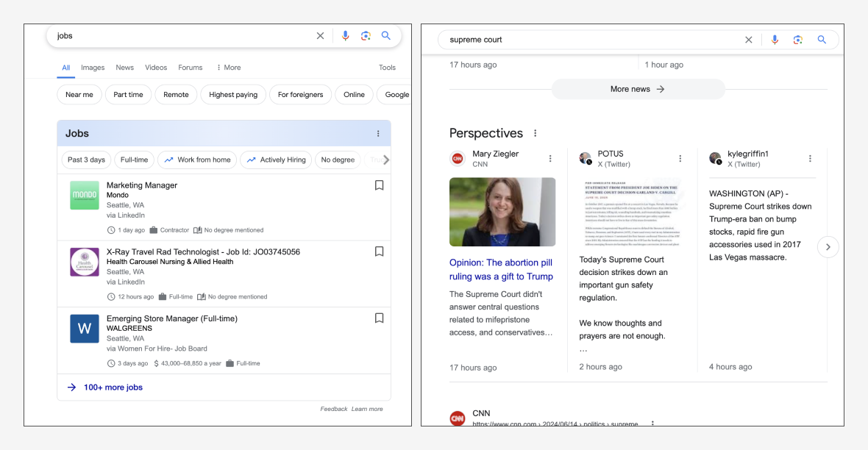Open 'Opinion: The abortion pill ruling' link
The width and height of the screenshot is (868, 450).
(501, 270)
